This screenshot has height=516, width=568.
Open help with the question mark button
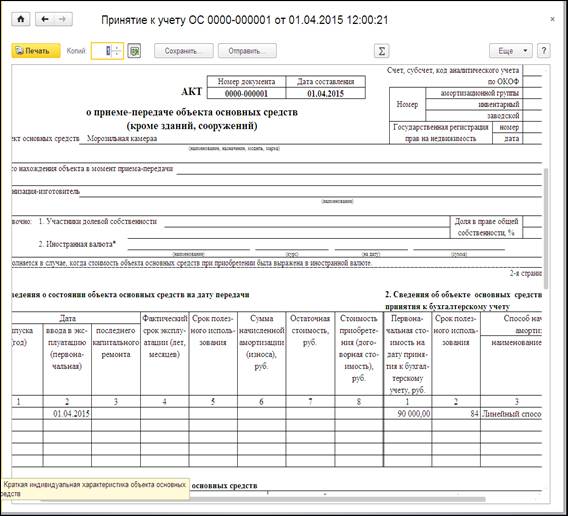(x=544, y=51)
